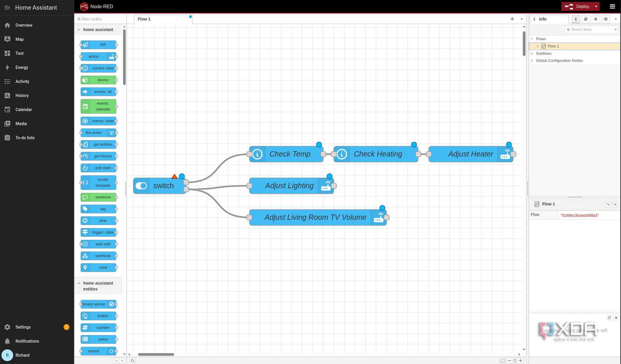Open the debug messages bug icon

[596, 19]
